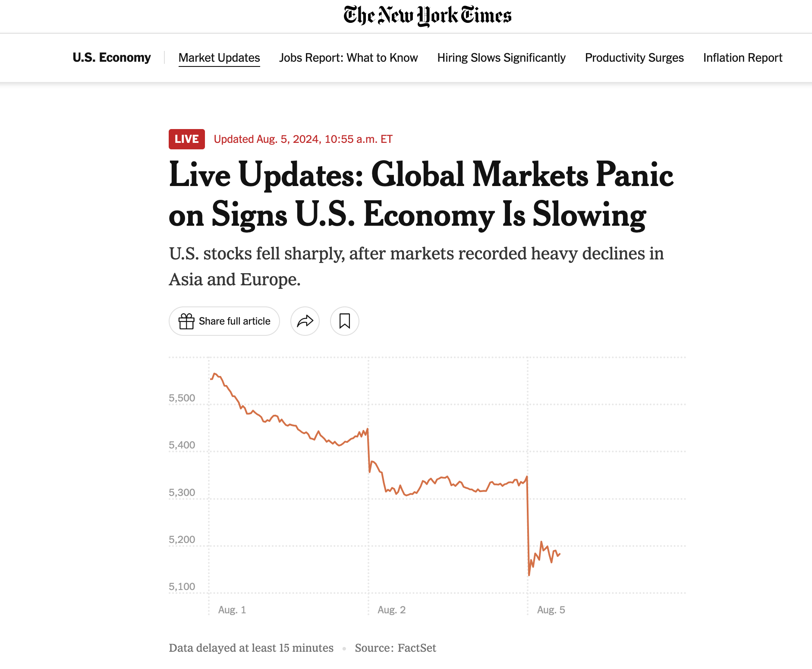
Task: Select the Market Updates tab
Action: coord(219,58)
